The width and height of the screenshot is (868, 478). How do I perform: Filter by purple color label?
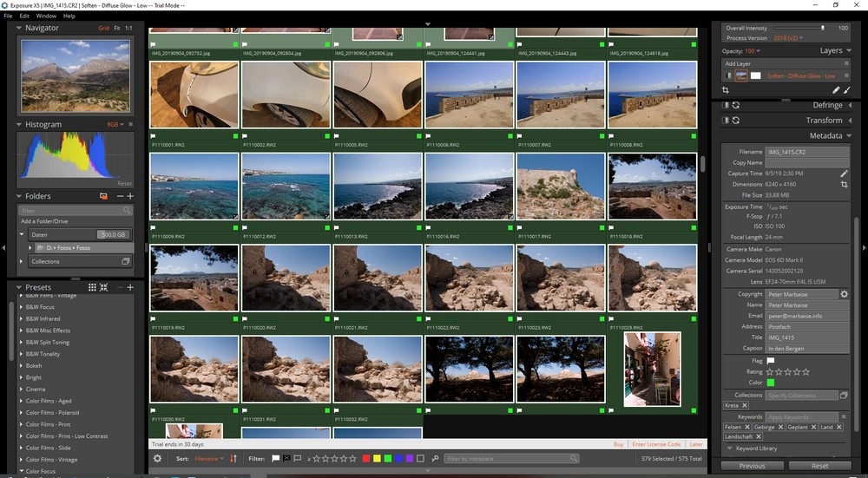410,459
